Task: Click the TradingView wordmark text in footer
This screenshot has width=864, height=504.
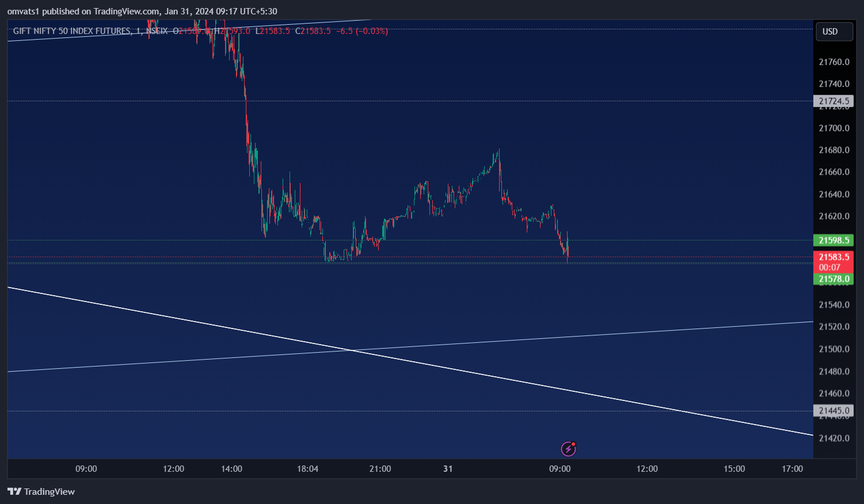Action: [50, 491]
